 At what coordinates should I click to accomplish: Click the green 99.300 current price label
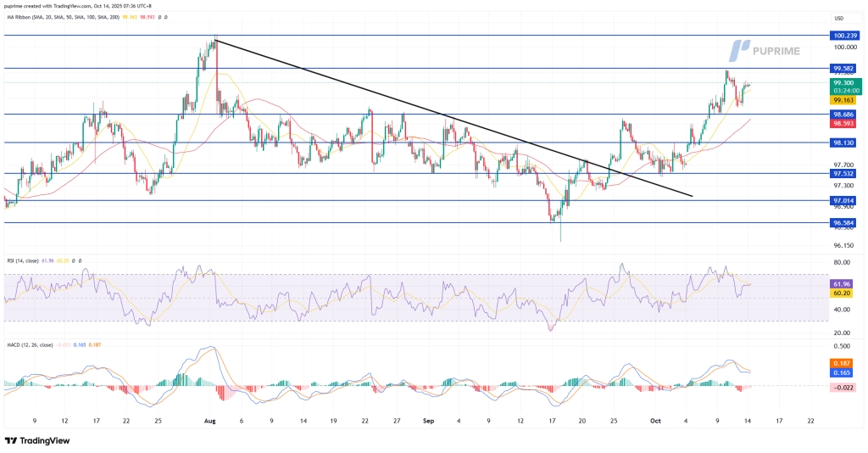843,82
